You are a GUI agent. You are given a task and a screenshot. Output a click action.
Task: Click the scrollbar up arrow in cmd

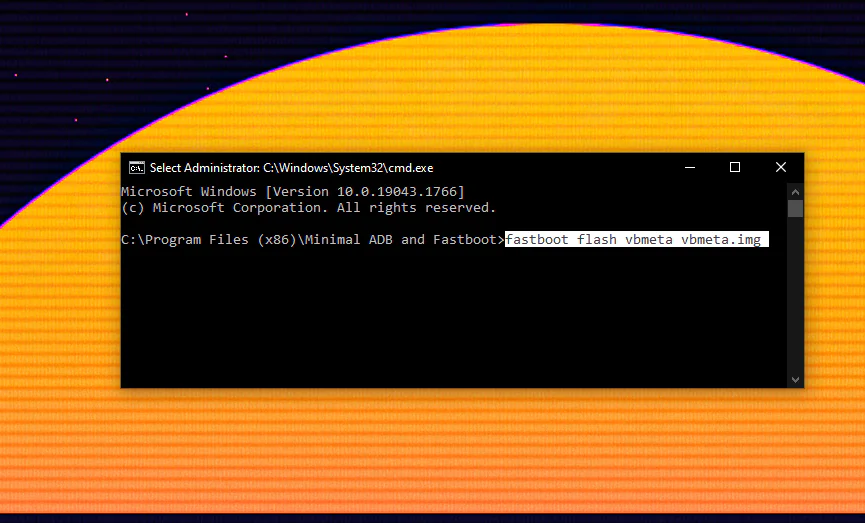point(795,192)
